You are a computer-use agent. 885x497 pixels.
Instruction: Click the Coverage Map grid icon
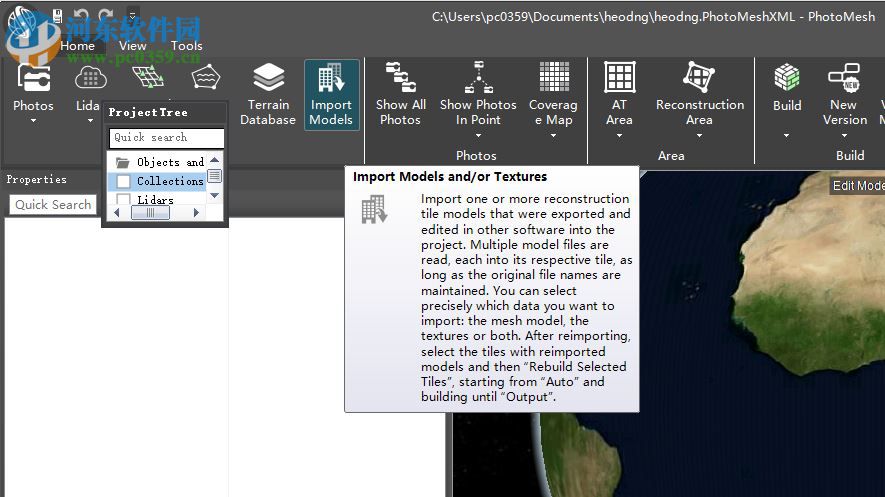[553, 78]
